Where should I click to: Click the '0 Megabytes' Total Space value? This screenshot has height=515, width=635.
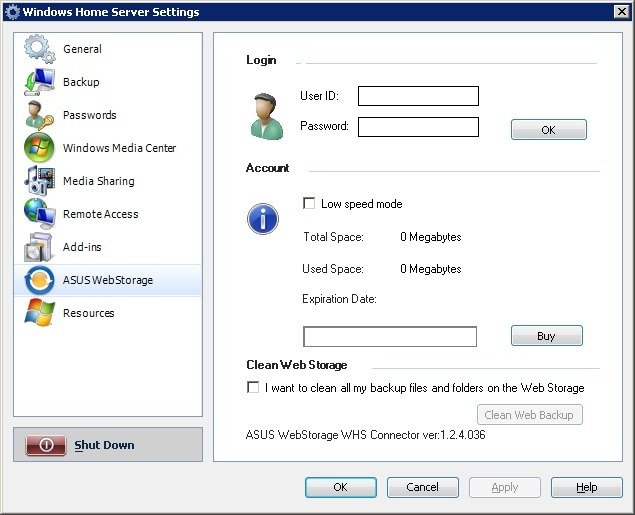[x=430, y=237]
